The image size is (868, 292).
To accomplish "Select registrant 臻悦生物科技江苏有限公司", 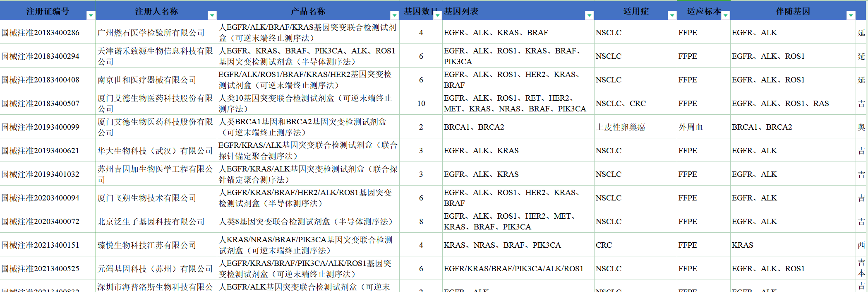I will coord(156,245).
